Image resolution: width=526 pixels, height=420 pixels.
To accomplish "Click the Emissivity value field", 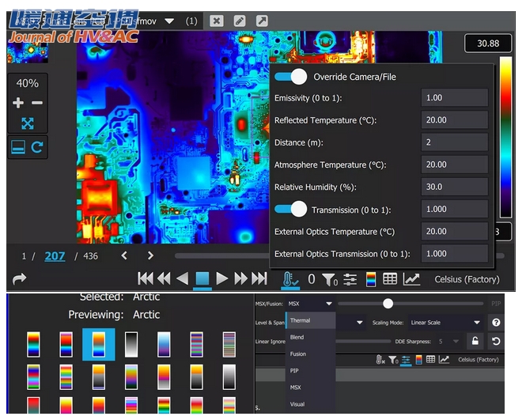I will (x=454, y=98).
